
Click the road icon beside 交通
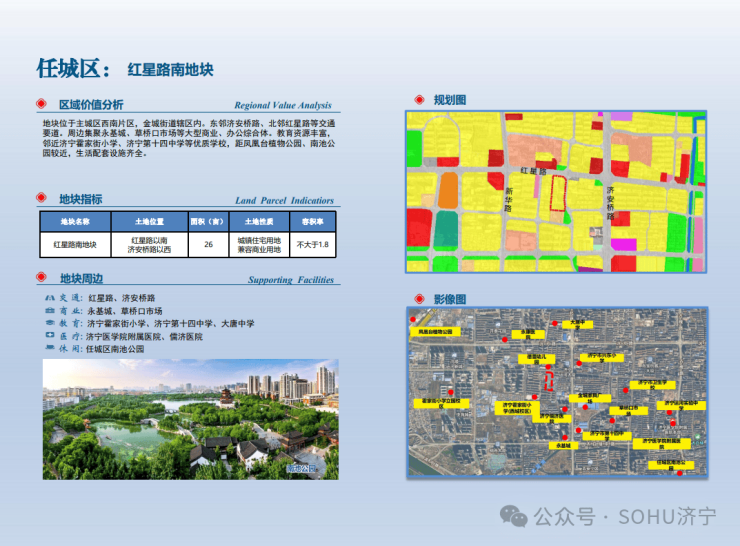coord(50,298)
